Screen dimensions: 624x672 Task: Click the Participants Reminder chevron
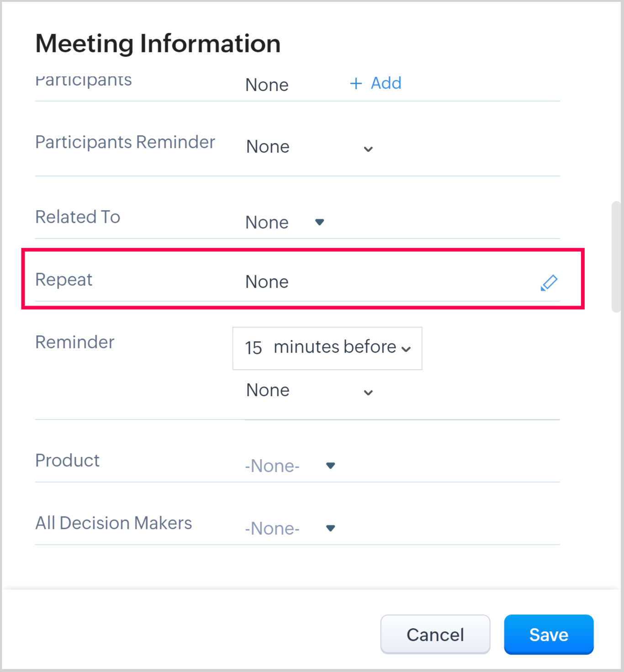coord(368,149)
